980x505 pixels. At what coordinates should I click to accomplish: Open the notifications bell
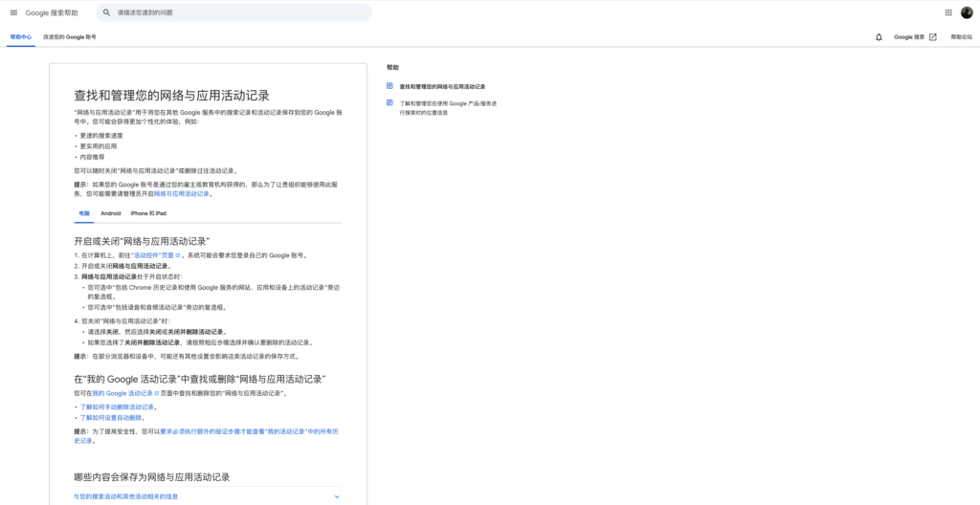[879, 37]
